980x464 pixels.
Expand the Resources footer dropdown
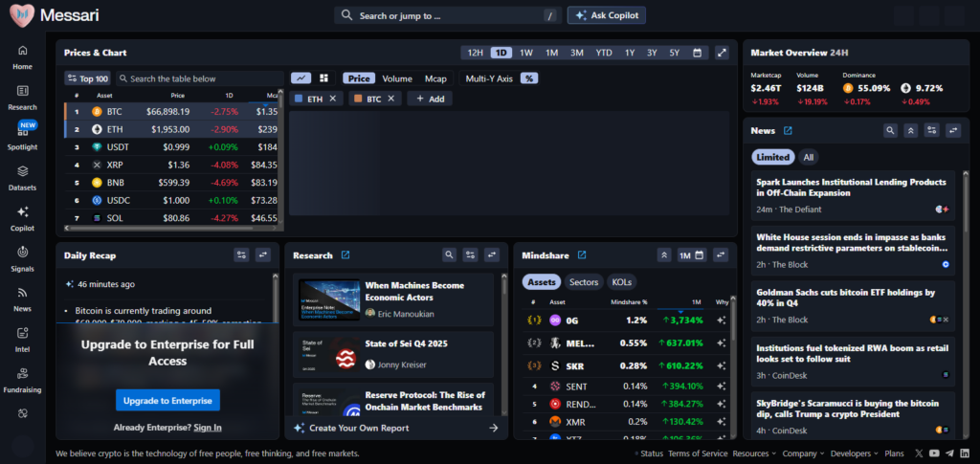tap(753, 453)
